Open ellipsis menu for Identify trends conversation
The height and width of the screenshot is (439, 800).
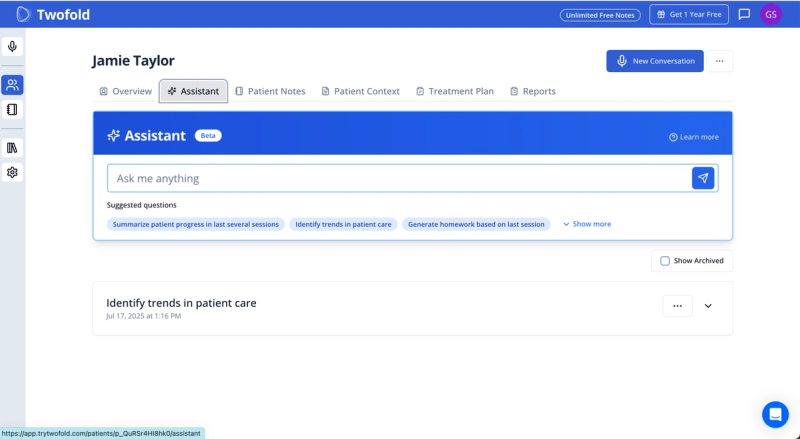point(677,306)
